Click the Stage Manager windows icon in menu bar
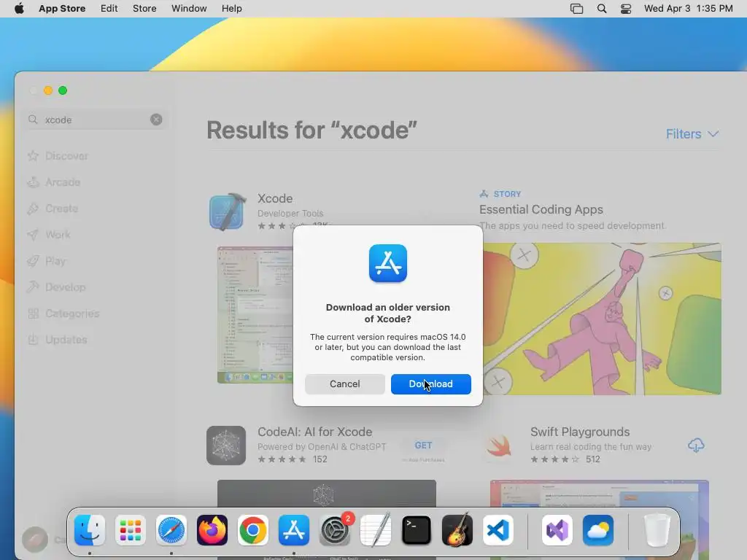747x560 pixels. (x=576, y=9)
